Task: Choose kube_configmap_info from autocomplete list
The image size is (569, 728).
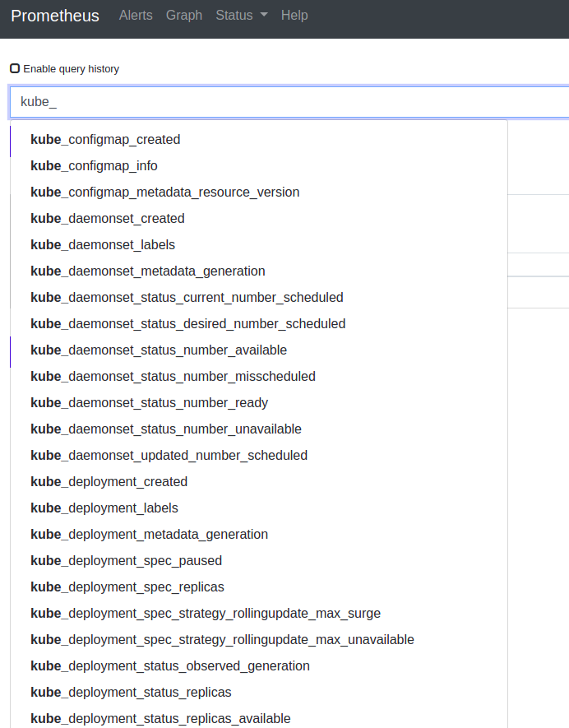Action: coord(94,166)
